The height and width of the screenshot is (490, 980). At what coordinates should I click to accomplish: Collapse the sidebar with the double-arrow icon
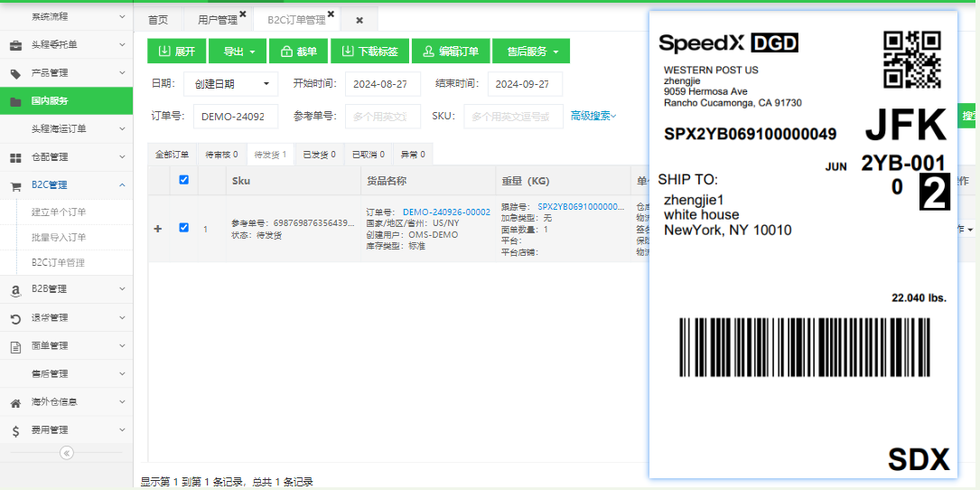67,453
